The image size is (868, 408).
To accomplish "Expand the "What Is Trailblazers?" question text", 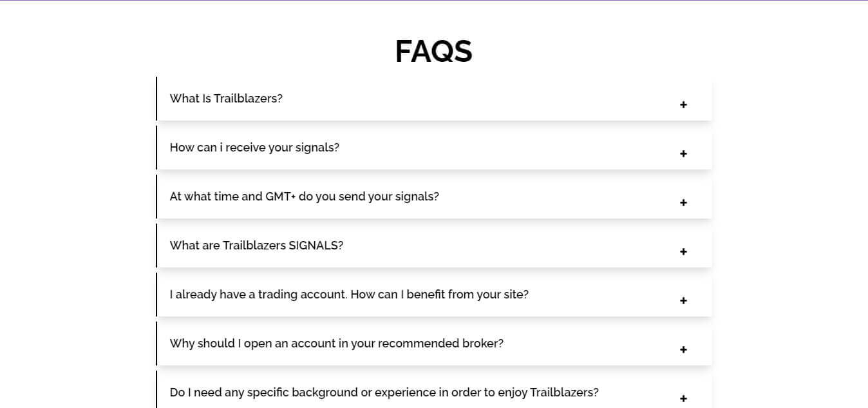I will [226, 99].
